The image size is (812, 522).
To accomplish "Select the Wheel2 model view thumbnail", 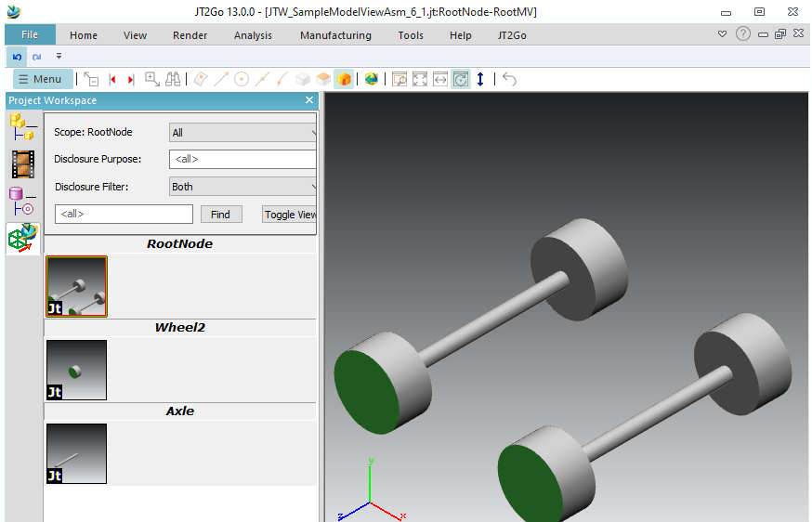I will click(x=76, y=370).
